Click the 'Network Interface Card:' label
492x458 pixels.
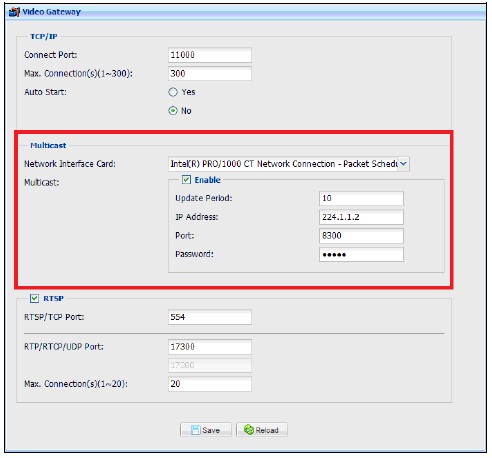tap(70, 164)
